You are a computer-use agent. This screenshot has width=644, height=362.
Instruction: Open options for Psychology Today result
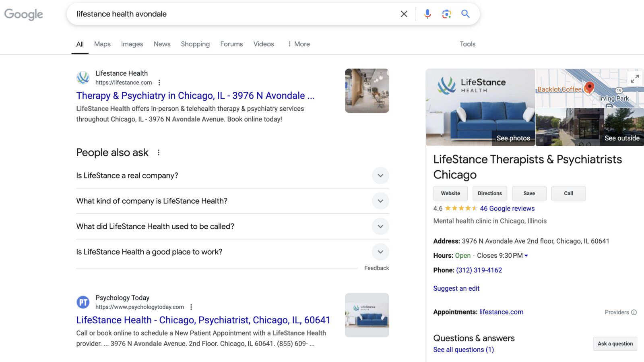(191, 307)
